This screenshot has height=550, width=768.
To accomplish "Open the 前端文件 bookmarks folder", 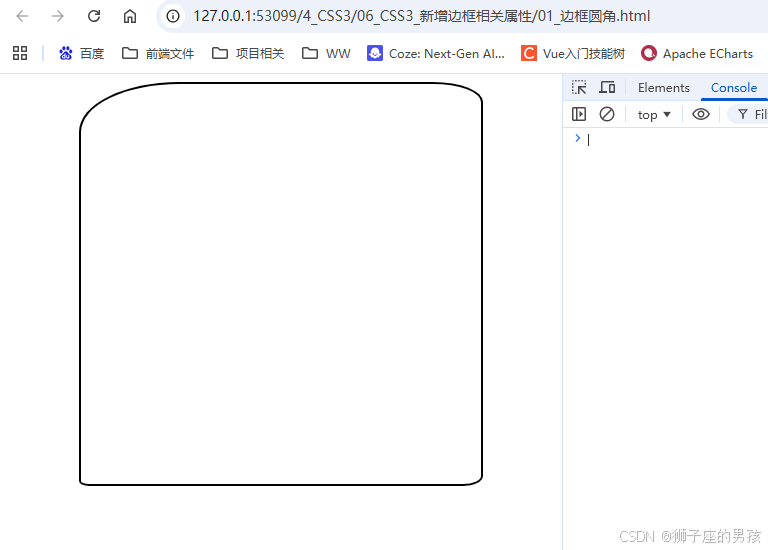I will 158,53.
